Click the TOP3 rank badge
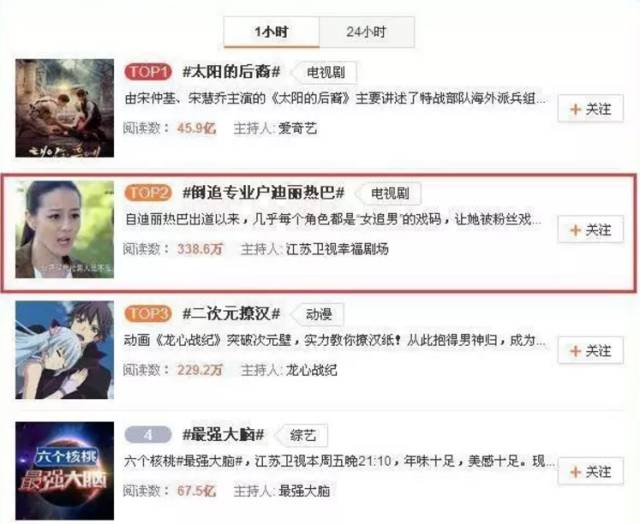The width and height of the screenshot is (640, 524). (x=148, y=313)
